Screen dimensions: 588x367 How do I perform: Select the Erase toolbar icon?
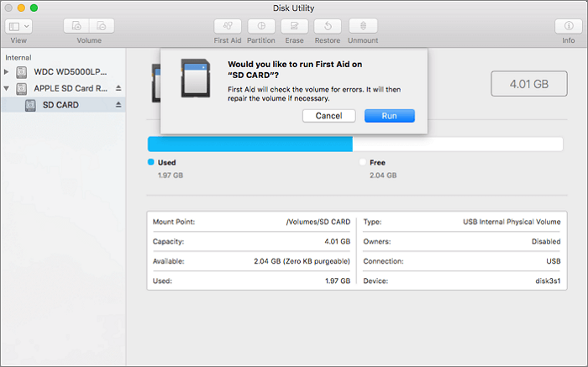(x=294, y=26)
